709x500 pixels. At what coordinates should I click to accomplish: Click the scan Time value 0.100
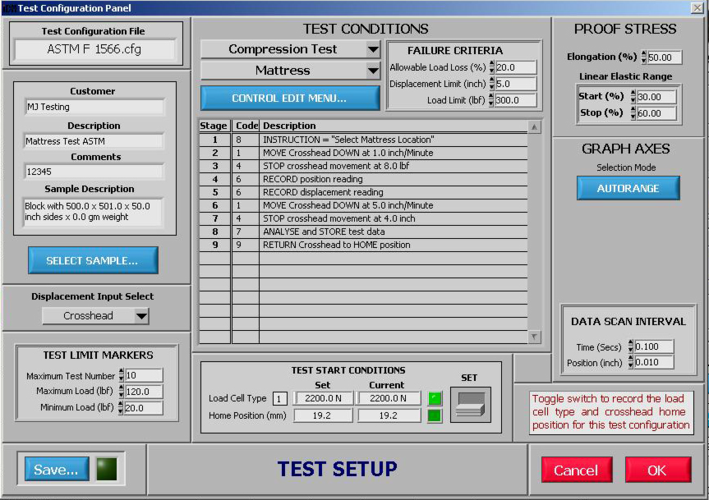(654, 347)
